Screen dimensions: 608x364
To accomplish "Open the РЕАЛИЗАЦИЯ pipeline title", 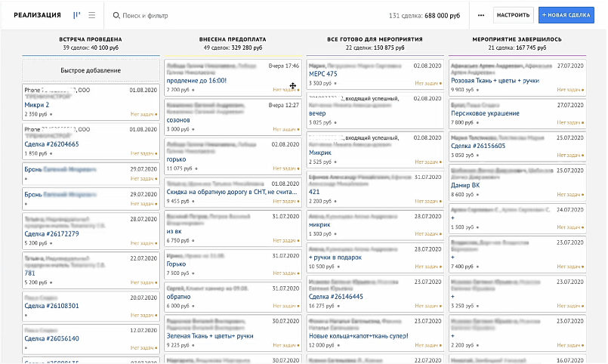I will pyautogui.click(x=37, y=15).
